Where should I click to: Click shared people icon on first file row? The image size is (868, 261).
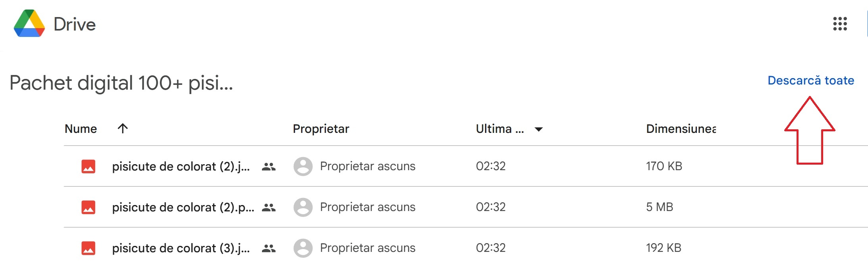[x=269, y=167]
